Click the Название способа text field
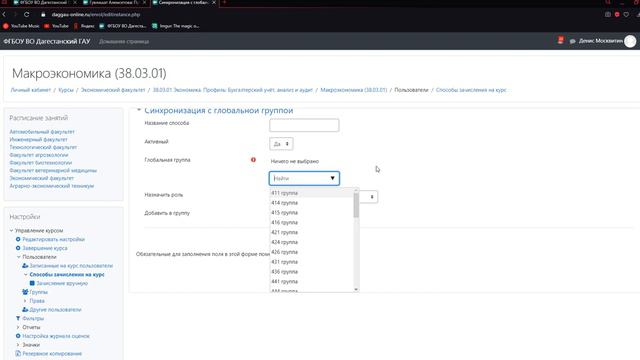The width and height of the screenshot is (640, 360). click(304, 125)
